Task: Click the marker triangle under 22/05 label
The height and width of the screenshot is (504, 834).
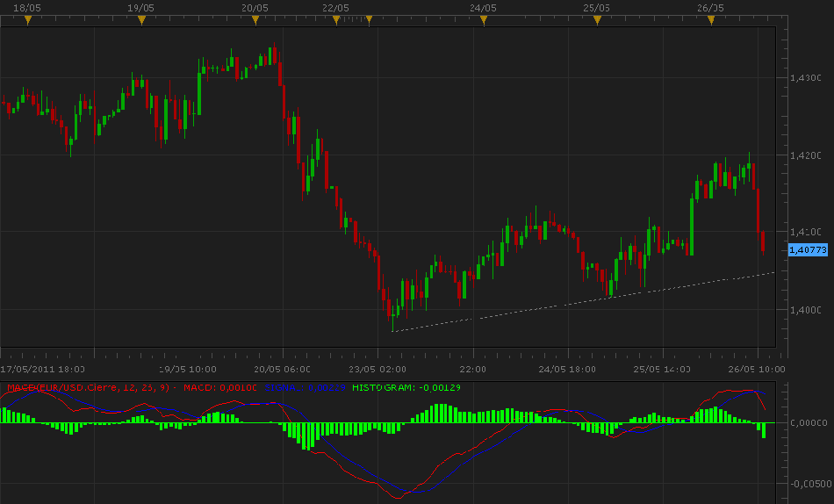Action: coord(335,20)
